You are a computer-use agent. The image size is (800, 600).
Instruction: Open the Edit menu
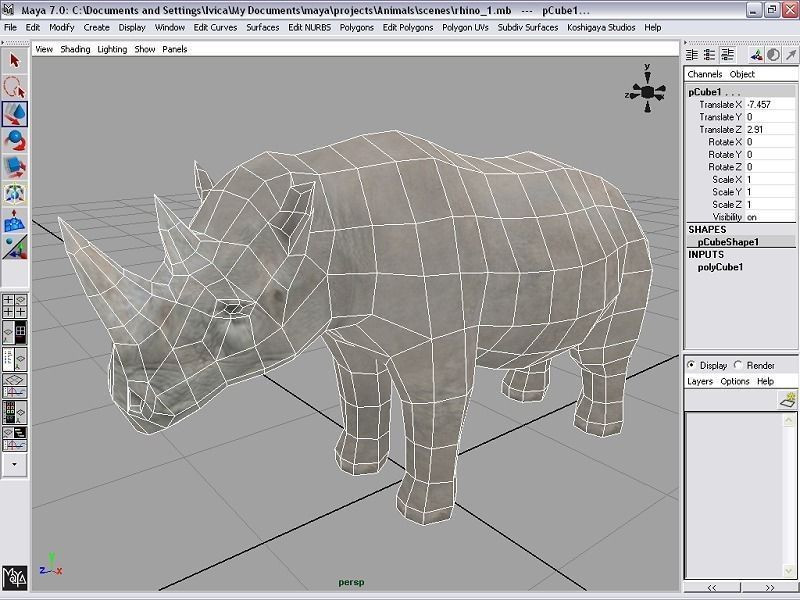tap(33, 28)
